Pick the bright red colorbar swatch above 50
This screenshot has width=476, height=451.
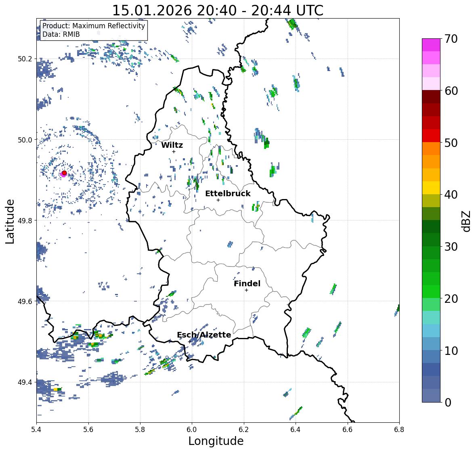(431, 136)
